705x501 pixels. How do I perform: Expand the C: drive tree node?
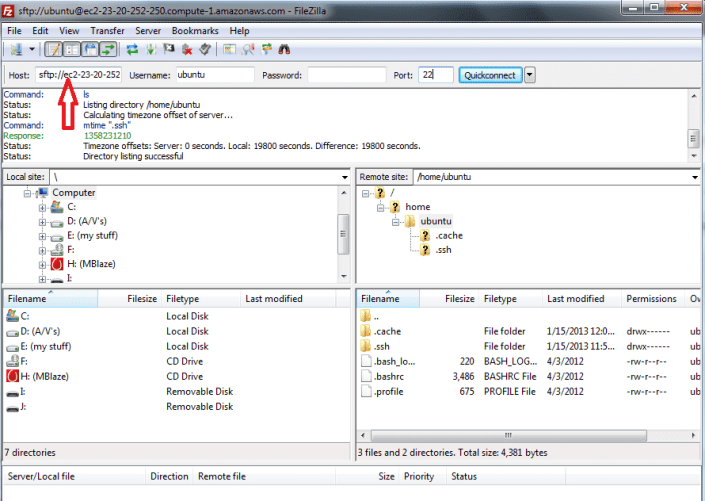click(42, 208)
